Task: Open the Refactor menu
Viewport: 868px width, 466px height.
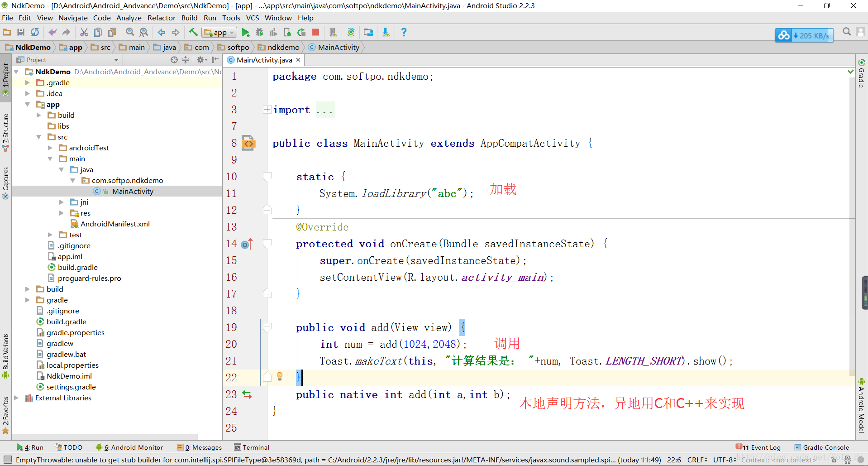Action: point(161,18)
